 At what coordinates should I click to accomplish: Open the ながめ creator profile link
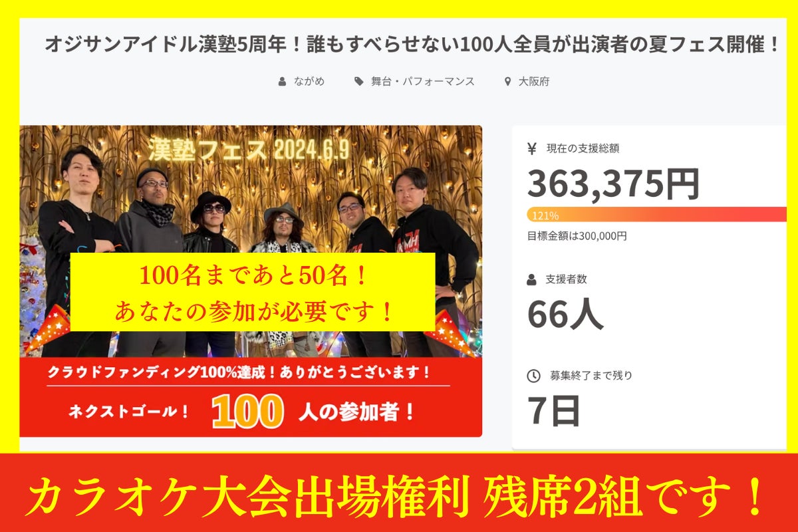coord(309,82)
